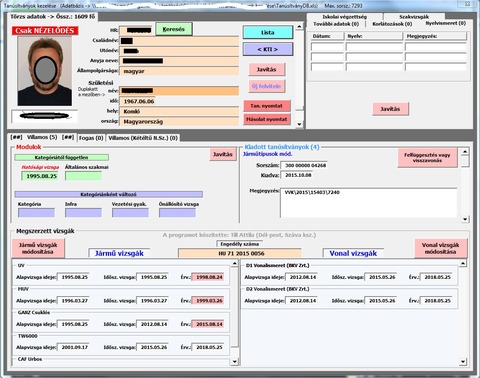Click D1 Vonalismeret expiry 2018.05.25
The image size is (480, 378).
pos(436,277)
